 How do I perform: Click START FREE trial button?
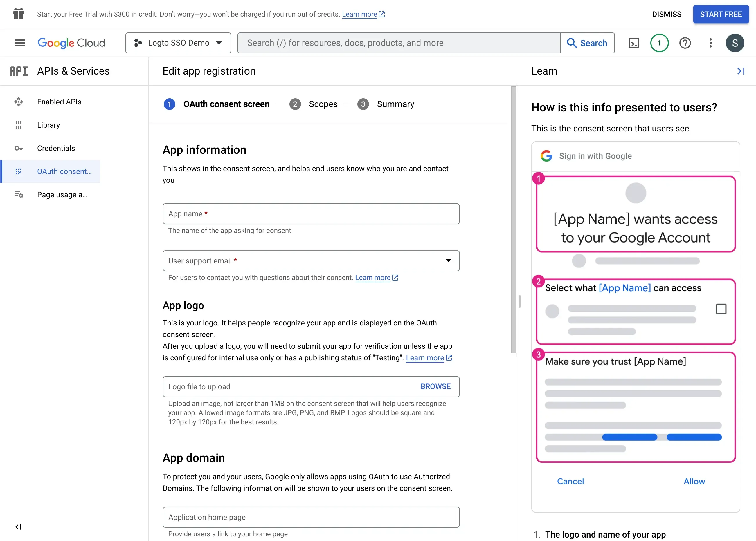point(720,14)
